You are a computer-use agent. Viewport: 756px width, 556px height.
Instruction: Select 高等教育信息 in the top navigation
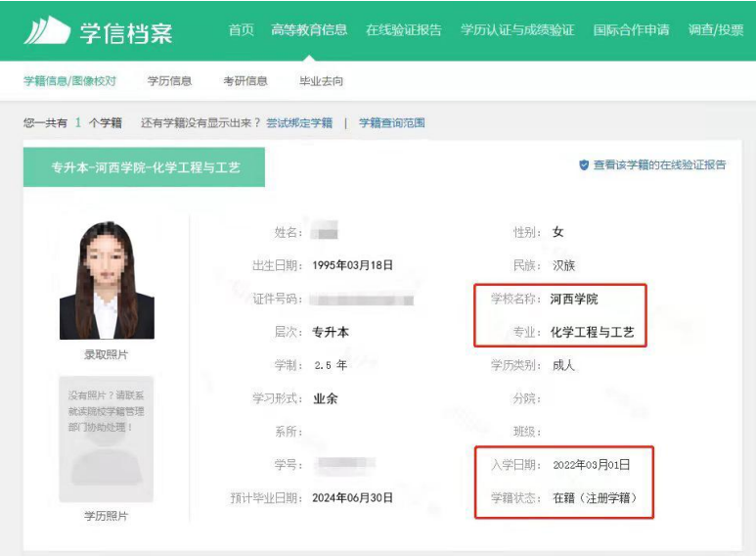click(309, 30)
